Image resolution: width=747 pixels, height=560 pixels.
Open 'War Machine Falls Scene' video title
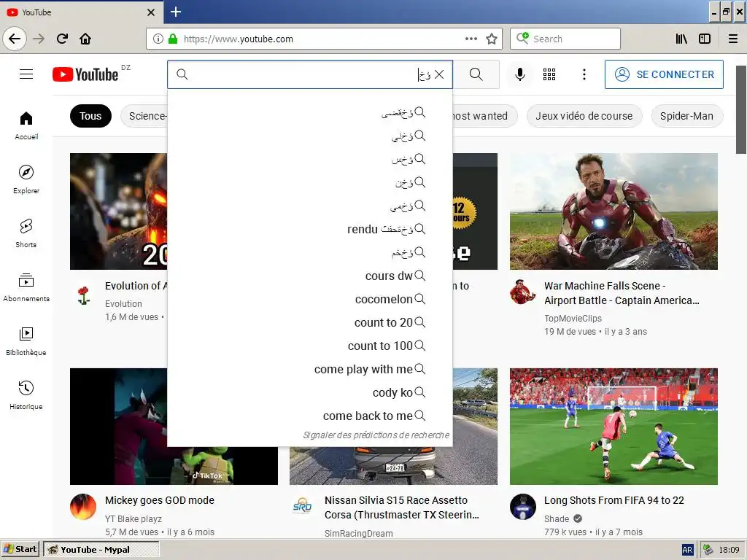click(x=622, y=293)
